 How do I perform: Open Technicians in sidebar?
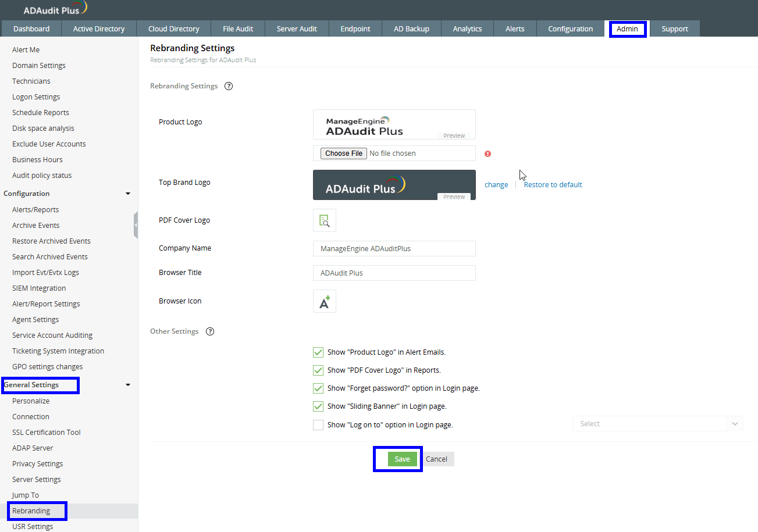pos(31,81)
